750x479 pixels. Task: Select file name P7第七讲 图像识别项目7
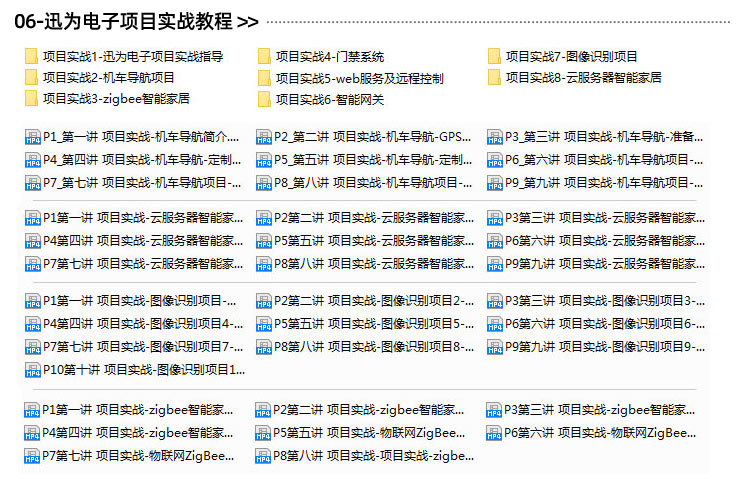point(143,347)
